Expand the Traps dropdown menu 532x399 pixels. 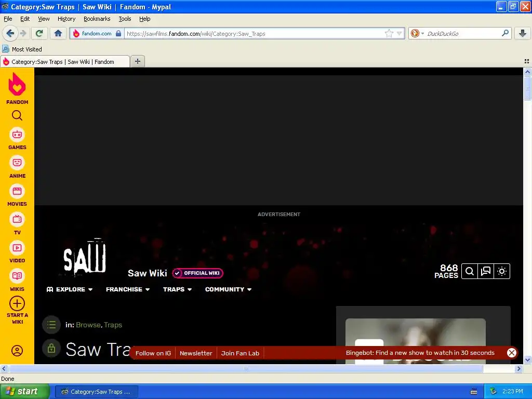click(178, 289)
